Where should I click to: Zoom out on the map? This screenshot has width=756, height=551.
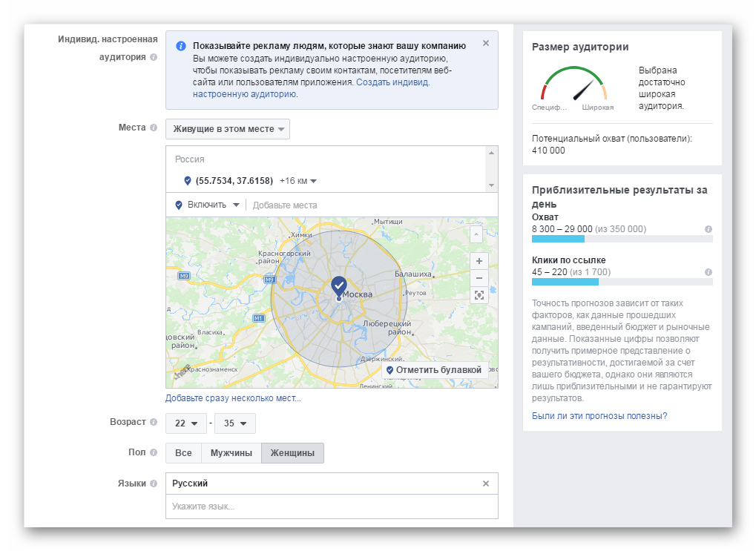(x=479, y=278)
